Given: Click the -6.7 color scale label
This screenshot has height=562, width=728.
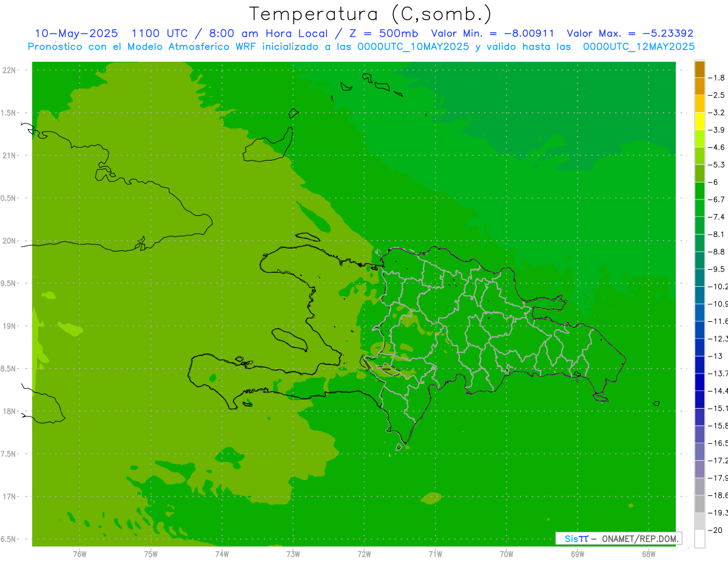Looking at the screenshot, I should [717, 199].
